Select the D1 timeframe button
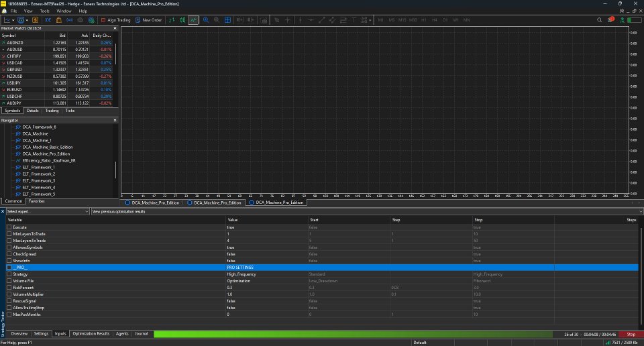The height and width of the screenshot is (346, 644). pos(445,19)
